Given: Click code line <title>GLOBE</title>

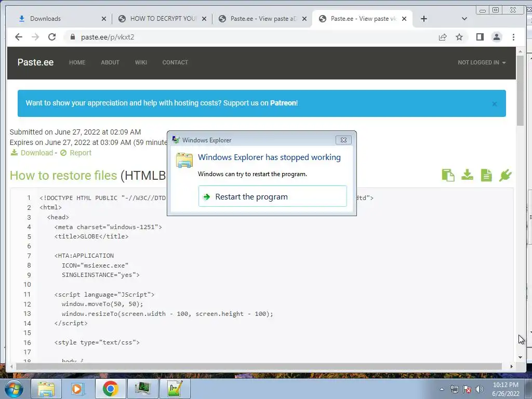Looking at the screenshot, I should click(x=91, y=236).
